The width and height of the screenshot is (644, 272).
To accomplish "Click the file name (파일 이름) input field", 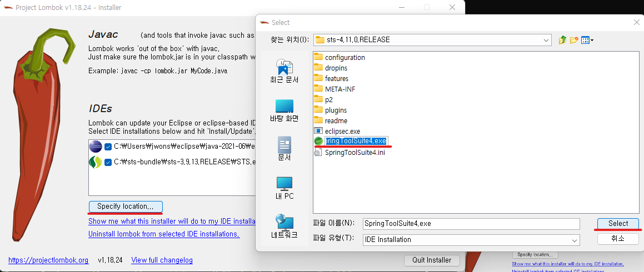I will point(471,224).
